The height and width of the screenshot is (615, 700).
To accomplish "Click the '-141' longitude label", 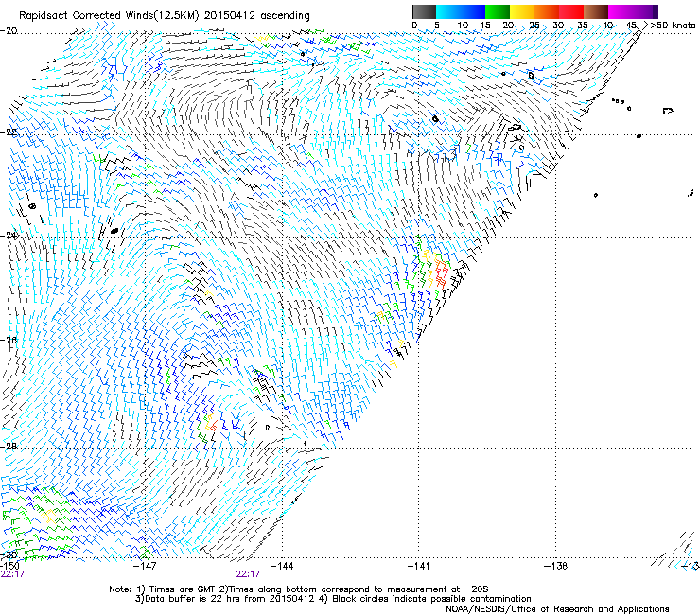I will point(418,566).
